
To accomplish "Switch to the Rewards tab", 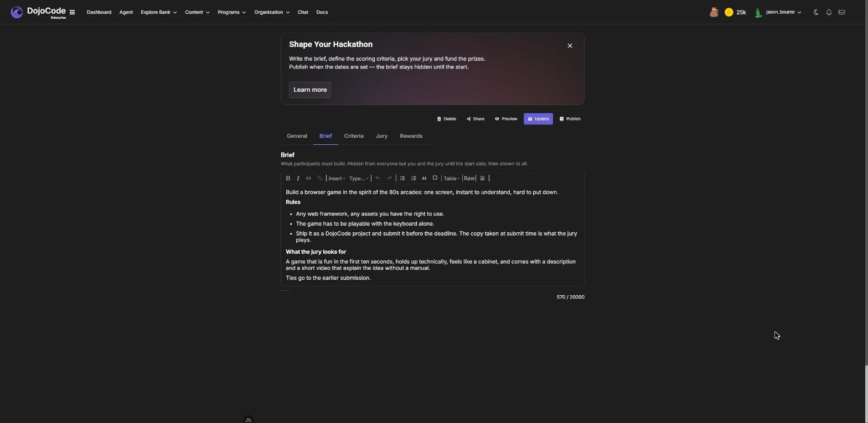I will click(411, 136).
